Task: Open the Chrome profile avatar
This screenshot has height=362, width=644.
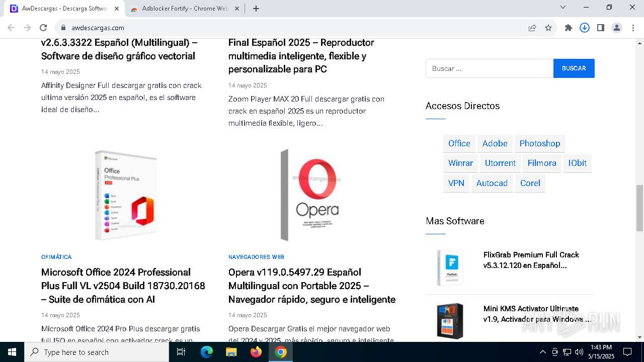Action: pyautogui.click(x=617, y=28)
